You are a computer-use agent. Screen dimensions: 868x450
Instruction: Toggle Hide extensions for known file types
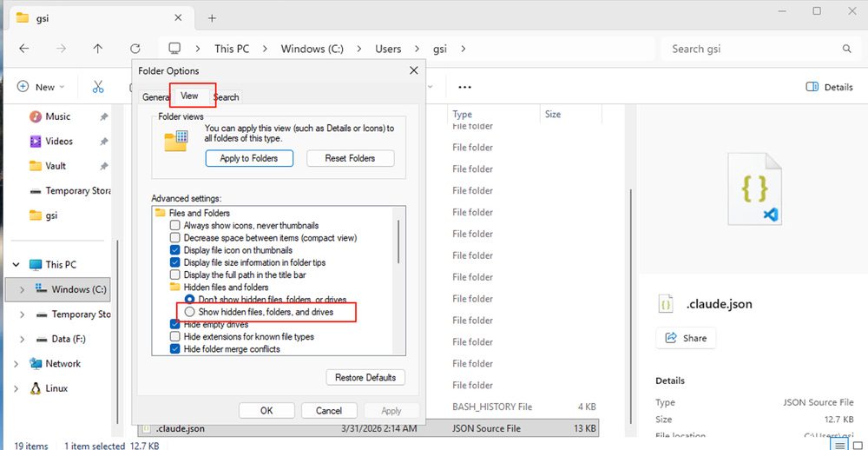click(175, 336)
